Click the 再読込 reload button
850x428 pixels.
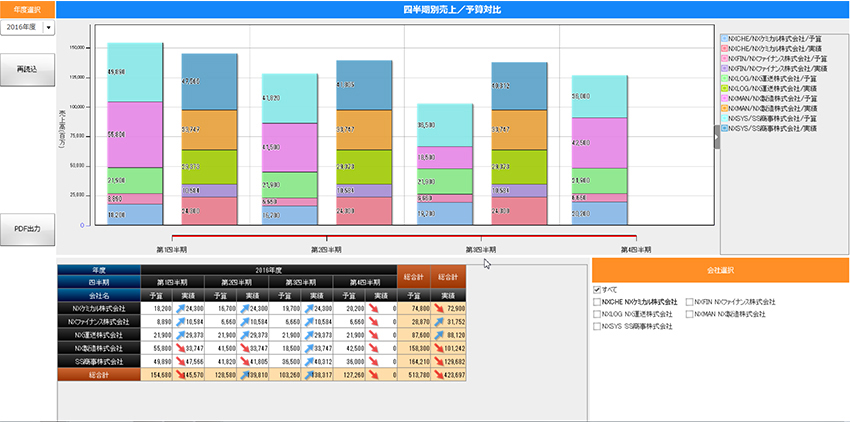[27, 70]
